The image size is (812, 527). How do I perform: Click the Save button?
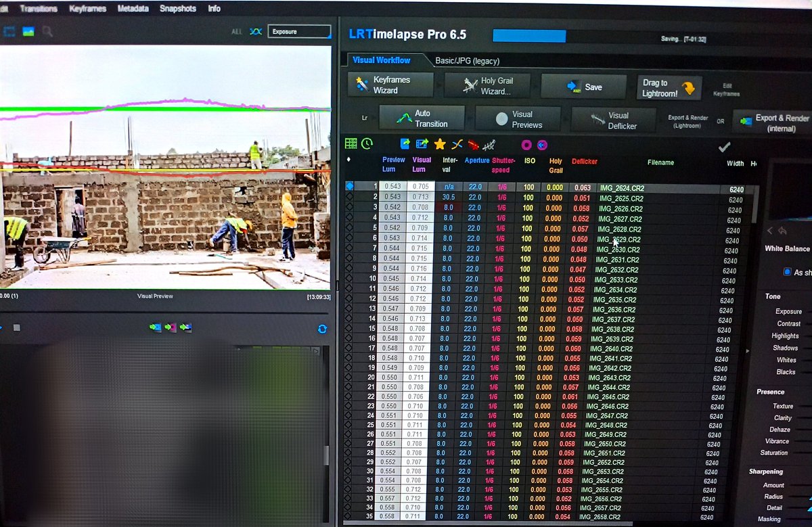pyautogui.click(x=583, y=87)
